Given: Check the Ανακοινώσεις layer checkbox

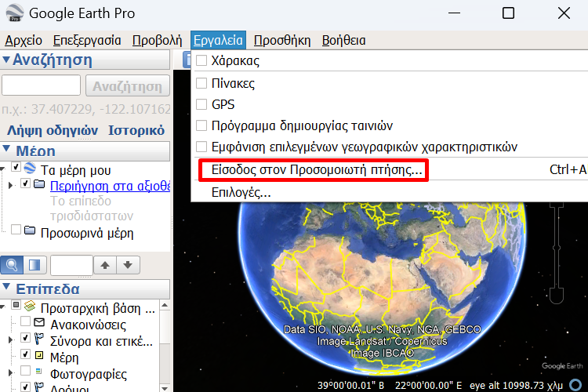Looking at the screenshot, I should pyautogui.click(x=25, y=321).
